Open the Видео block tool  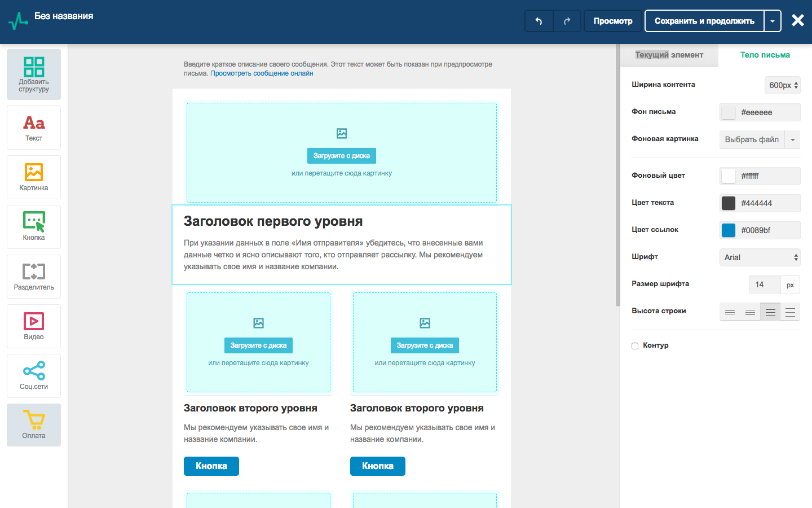(34, 326)
